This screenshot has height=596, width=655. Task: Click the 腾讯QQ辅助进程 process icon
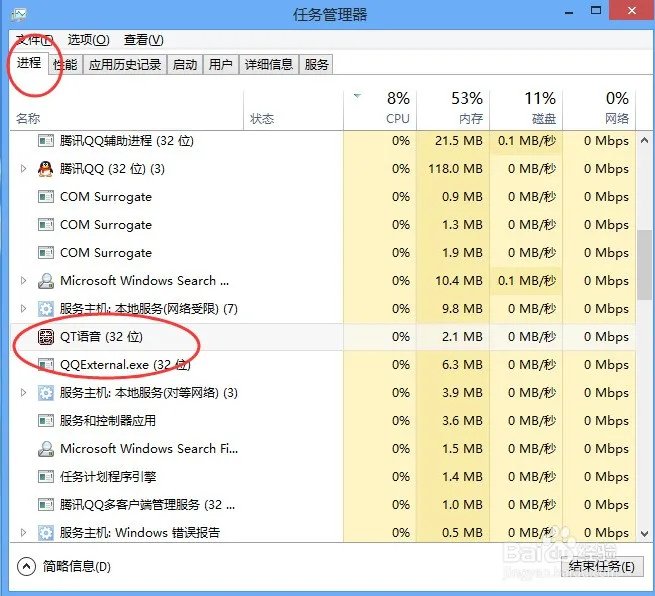[x=46, y=141]
